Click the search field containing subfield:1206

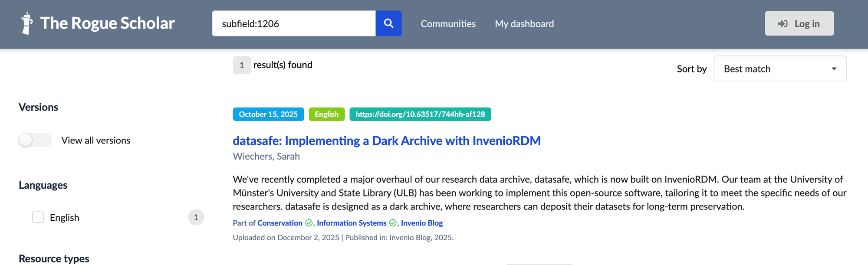click(293, 23)
